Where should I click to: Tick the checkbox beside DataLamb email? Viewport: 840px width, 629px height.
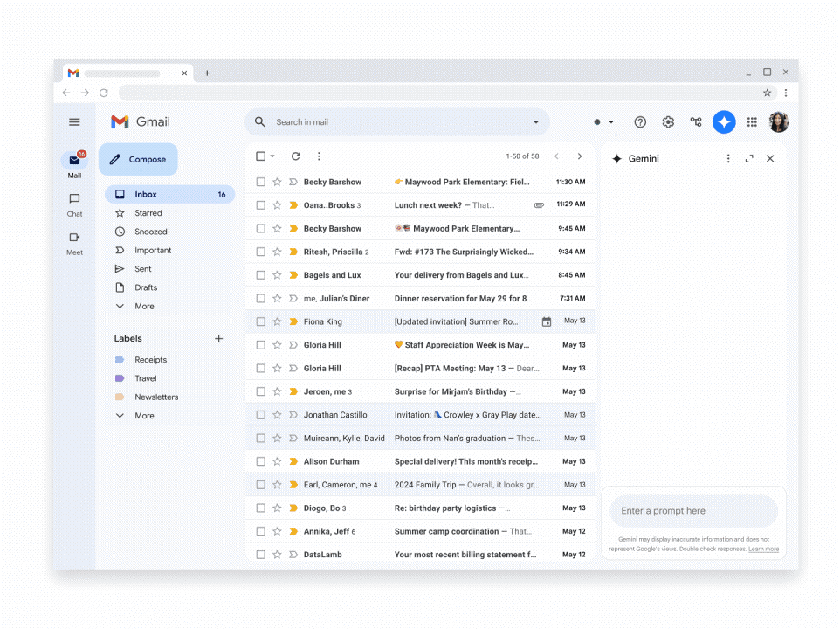coord(260,555)
